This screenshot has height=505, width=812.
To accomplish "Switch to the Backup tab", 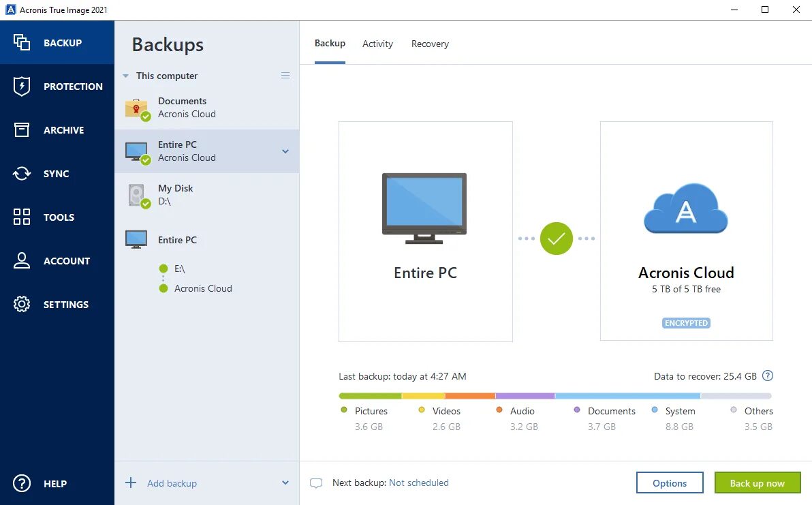I will tap(330, 44).
